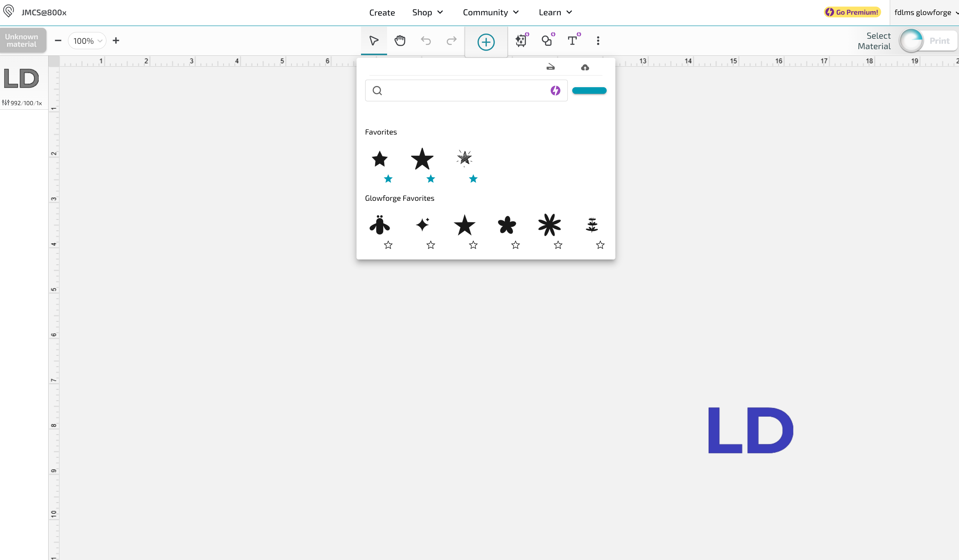Click the zoom in plus button

(x=116, y=40)
